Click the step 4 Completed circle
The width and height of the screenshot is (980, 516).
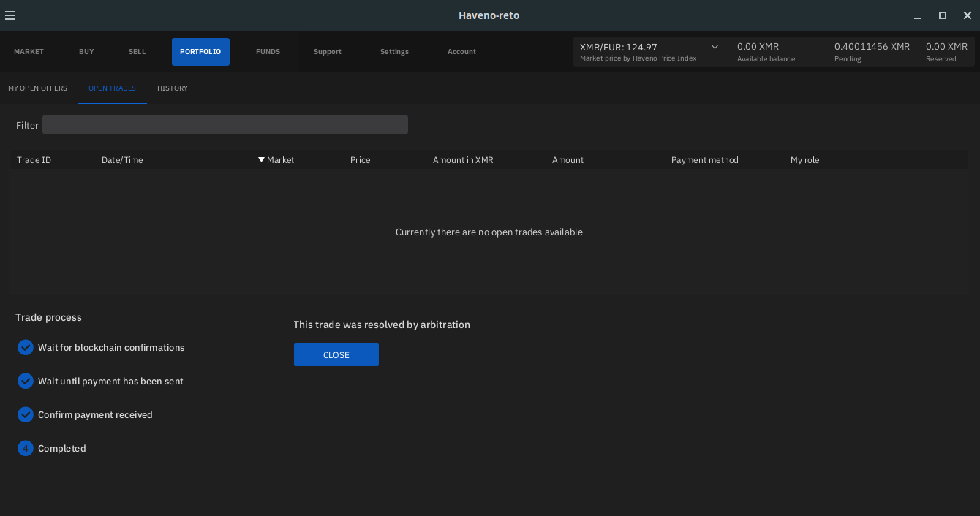(x=26, y=448)
